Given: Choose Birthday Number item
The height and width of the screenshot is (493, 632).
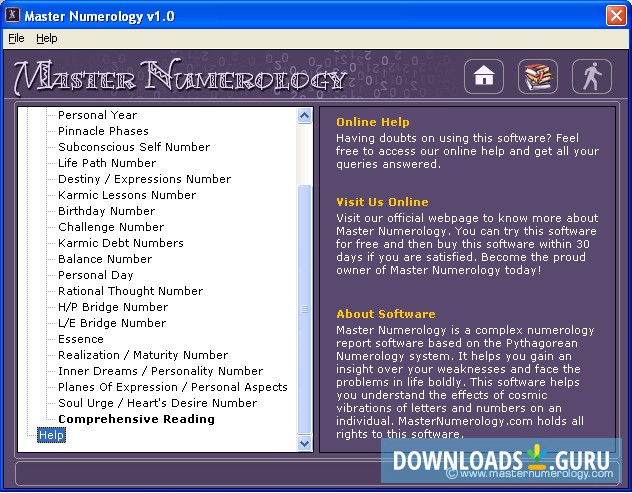Looking at the screenshot, I should (106, 211).
